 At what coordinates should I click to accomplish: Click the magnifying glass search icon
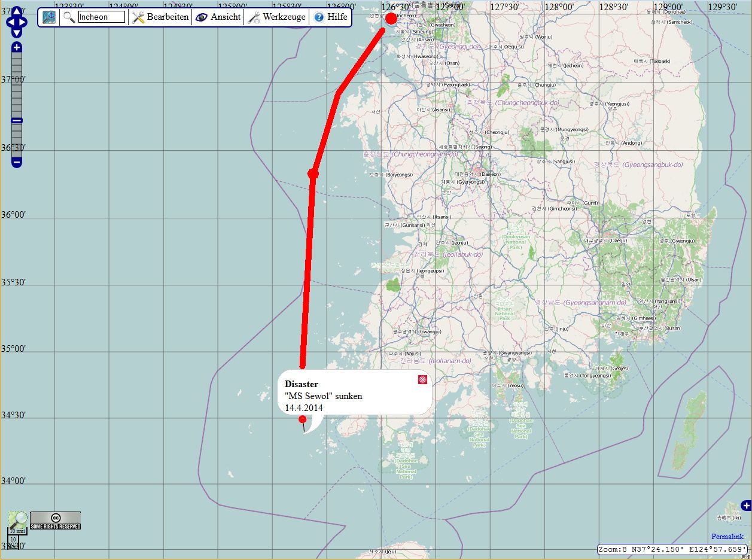click(69, 17)
